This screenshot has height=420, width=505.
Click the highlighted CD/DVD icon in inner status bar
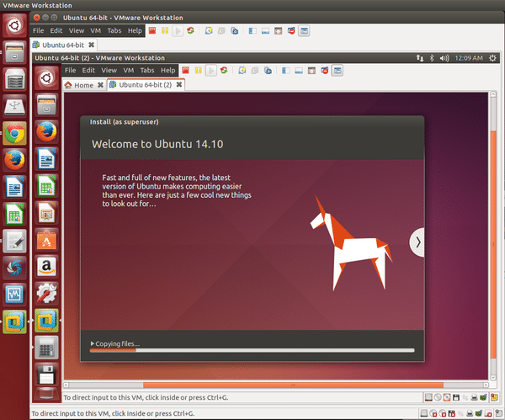[x=447, y=397]
